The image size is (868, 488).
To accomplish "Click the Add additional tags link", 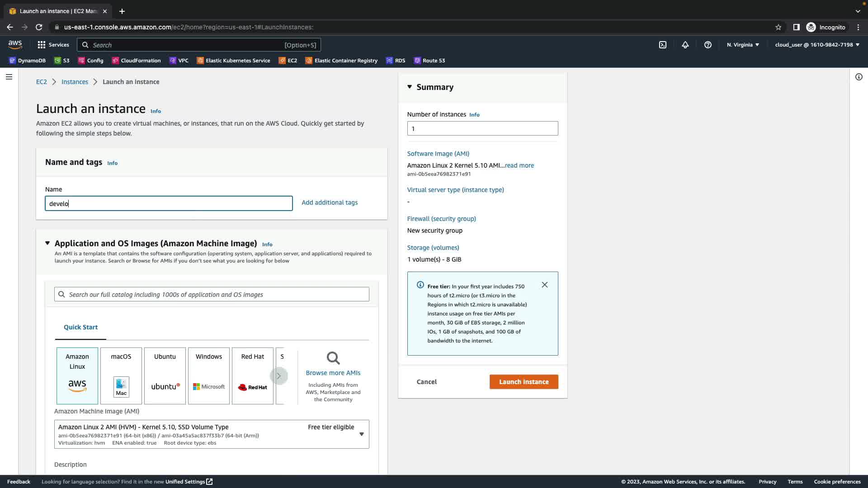I will [330, 202].
